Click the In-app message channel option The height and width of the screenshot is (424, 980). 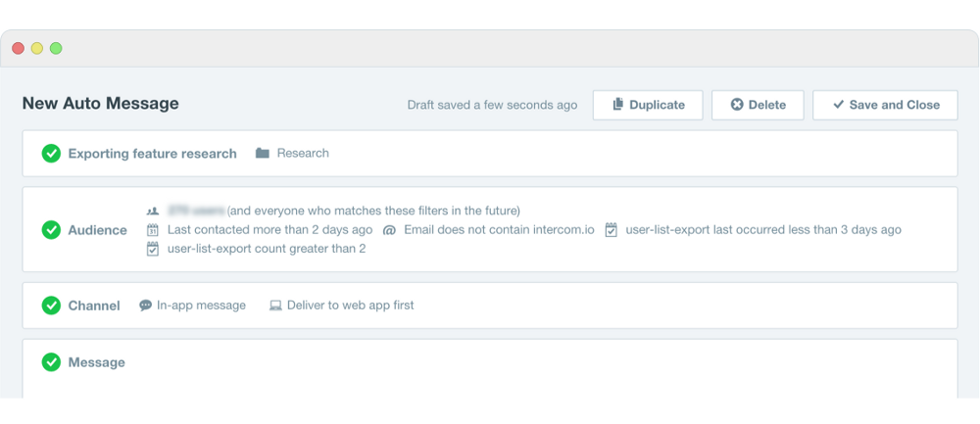click(x=201, y=306)
